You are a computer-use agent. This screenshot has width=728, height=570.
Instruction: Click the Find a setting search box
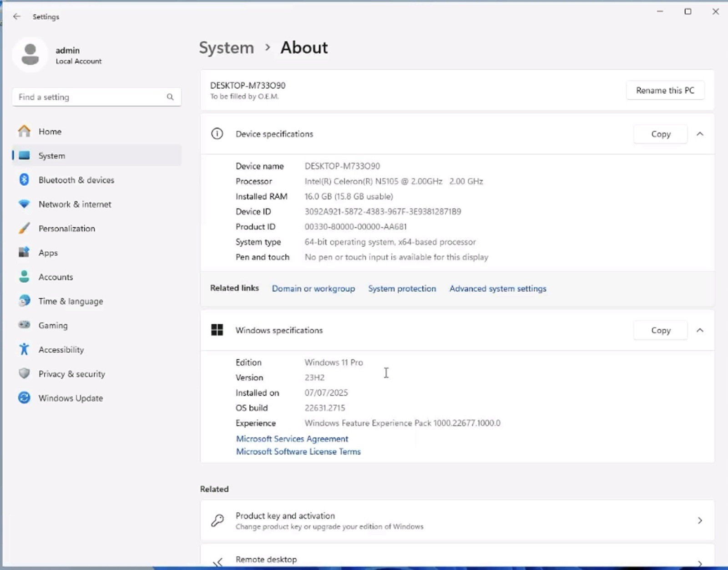click(97, 97)
